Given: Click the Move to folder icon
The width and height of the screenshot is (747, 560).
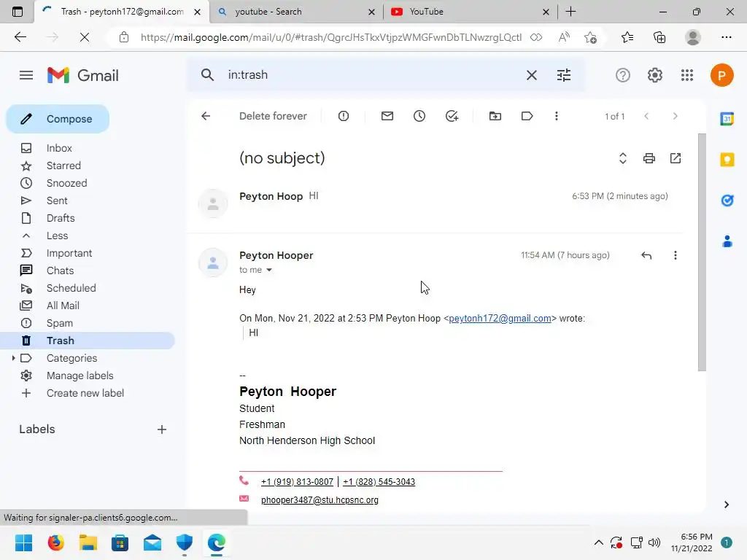Looking at the screenshot, I should click(x=495, y=116).
